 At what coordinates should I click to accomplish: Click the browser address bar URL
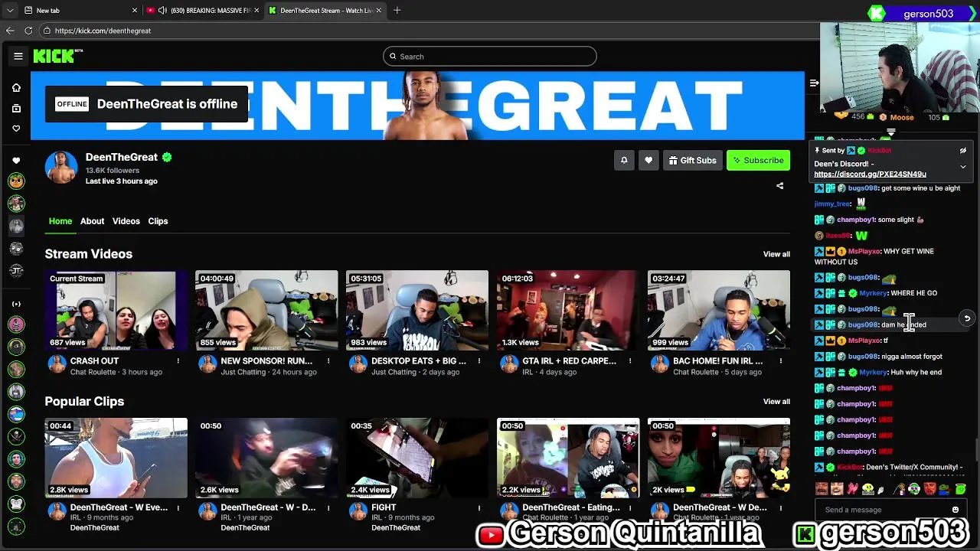pos(103,31)
